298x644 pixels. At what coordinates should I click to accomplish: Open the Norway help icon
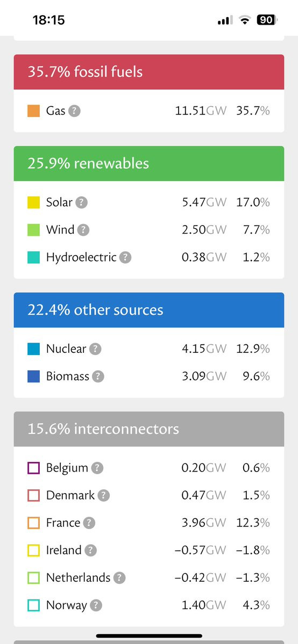(96, 605)
